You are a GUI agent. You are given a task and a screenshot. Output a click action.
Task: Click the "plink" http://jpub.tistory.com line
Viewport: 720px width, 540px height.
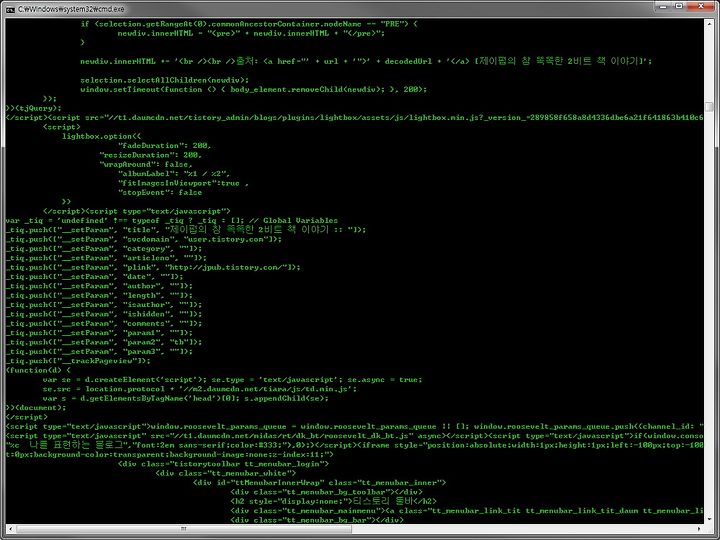[x=153, y=267]
